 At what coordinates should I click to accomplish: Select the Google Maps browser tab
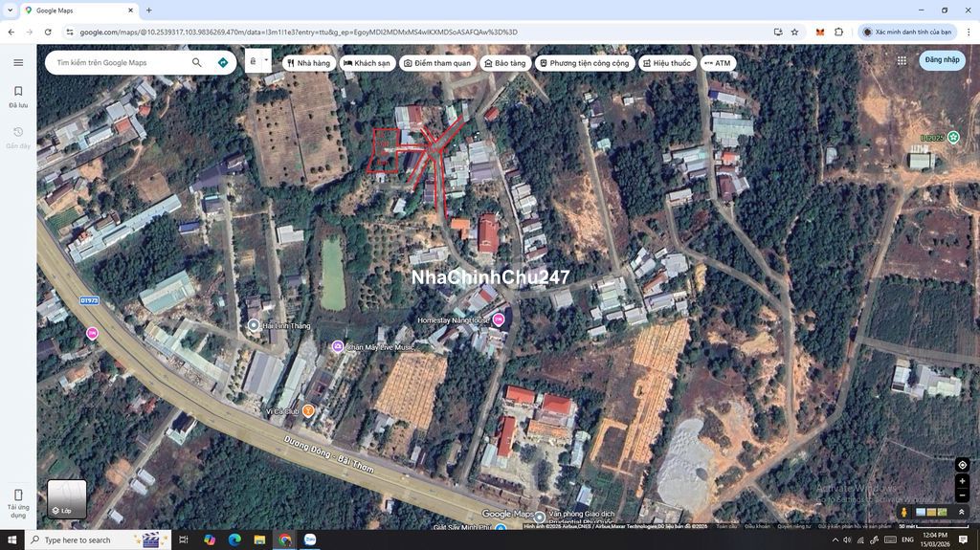point(77,11)
